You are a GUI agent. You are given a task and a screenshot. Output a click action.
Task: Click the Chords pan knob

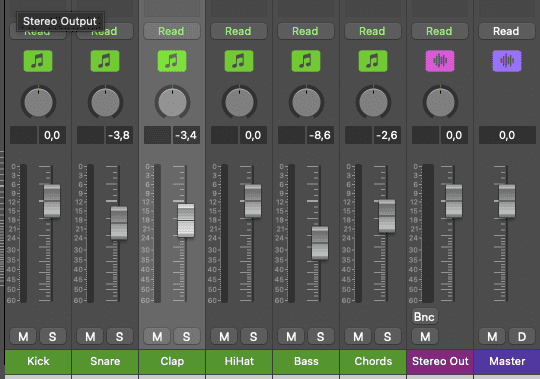pos(373,102)
